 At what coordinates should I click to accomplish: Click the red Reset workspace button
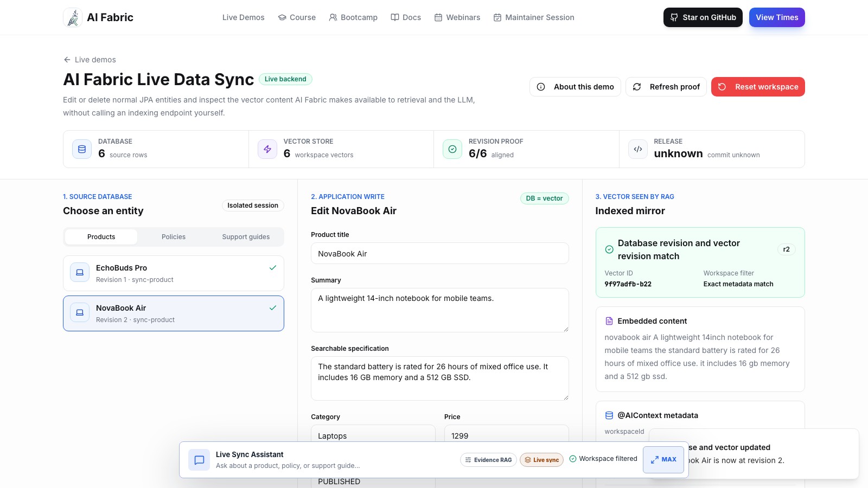[x=758, y=87]
